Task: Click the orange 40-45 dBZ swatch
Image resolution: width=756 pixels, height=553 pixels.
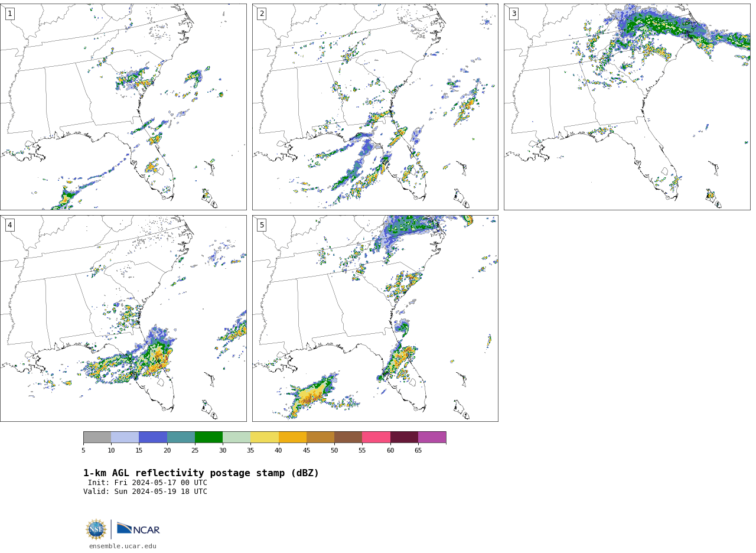Action: tap(292, 437)
